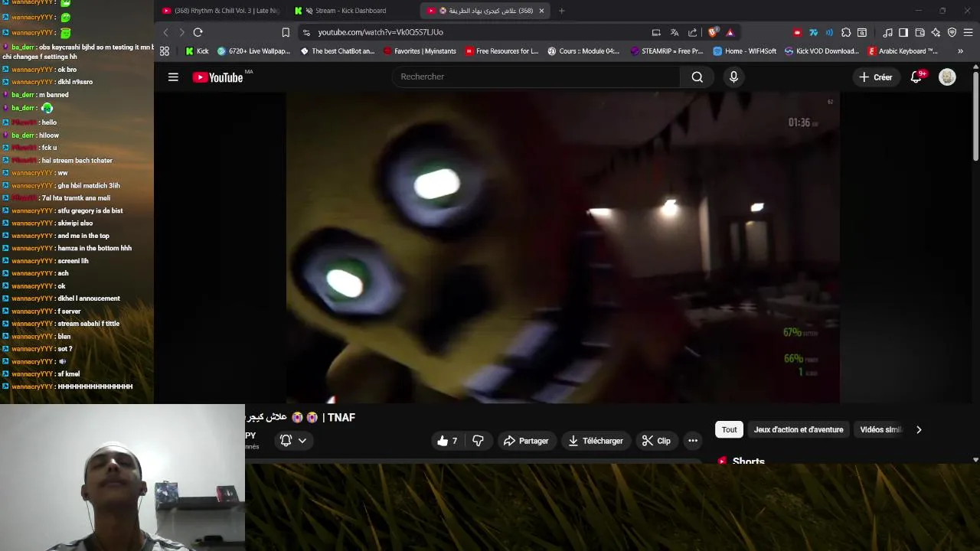Viewport: 980px width, 551px height.
Task: Select the Vidéos similaires chip
Action: (880, 429)
